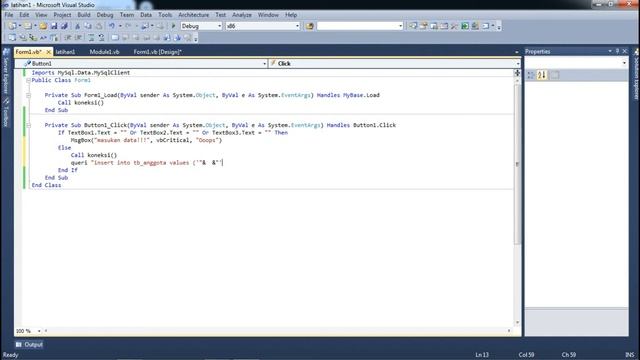
Task: Undo the last edit with the Undo icon
Action: 111,26
